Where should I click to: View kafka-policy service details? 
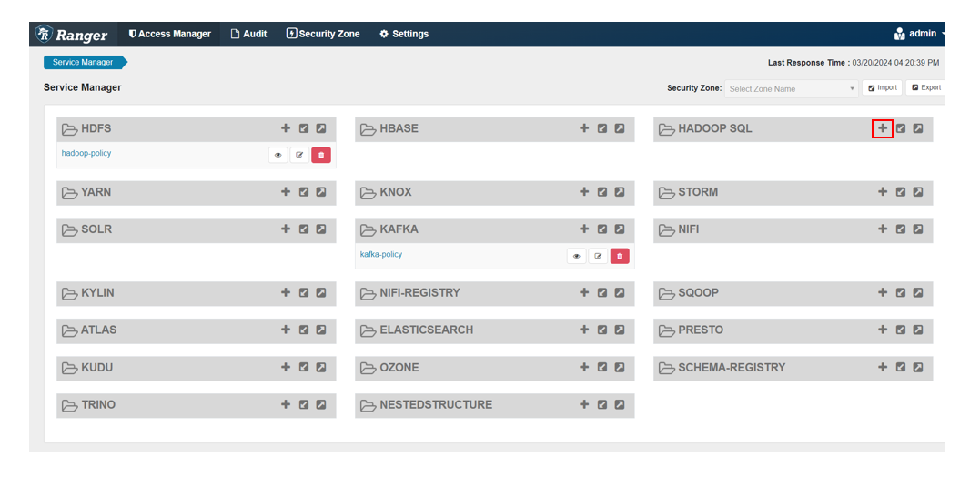click(576, 256)
